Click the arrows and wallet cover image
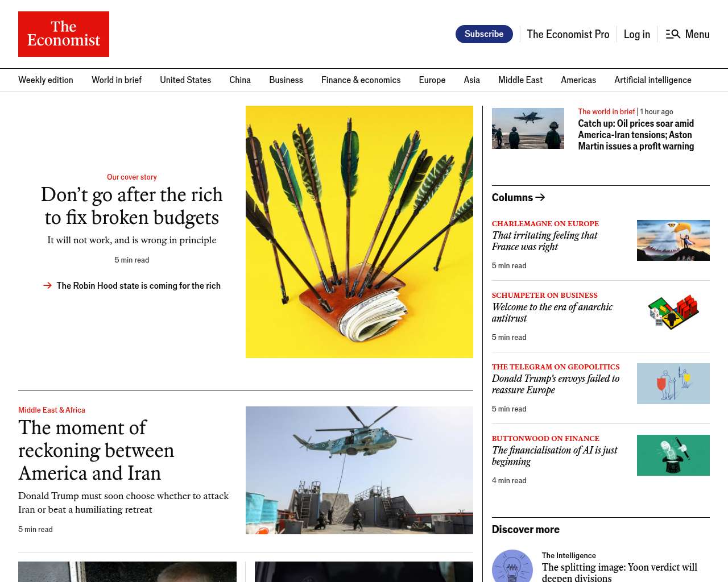The height and width of the screenshot is (582, 728). pyautogui.click(x=359, y=232)
